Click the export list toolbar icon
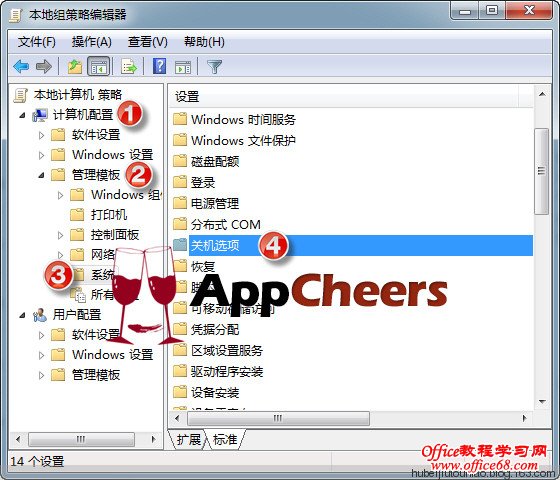This screenshot has width=560, height=480. [x=129, y=67]
